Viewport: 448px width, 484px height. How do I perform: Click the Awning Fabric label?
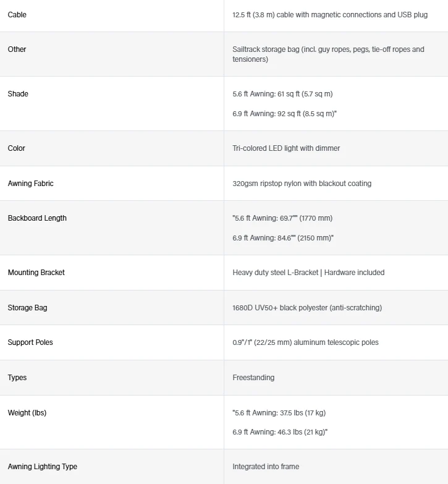pyautogui.click(x=30, y=184)
